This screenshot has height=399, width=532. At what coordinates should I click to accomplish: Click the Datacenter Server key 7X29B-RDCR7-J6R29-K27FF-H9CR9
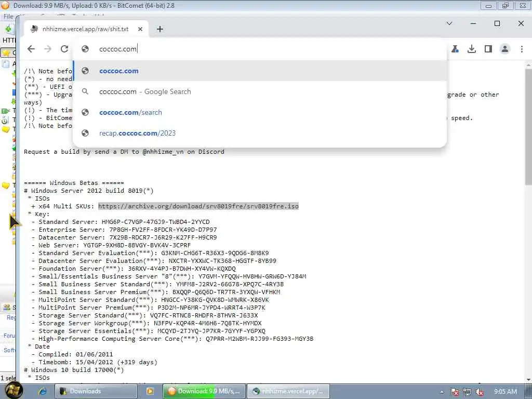pos(163,237)
